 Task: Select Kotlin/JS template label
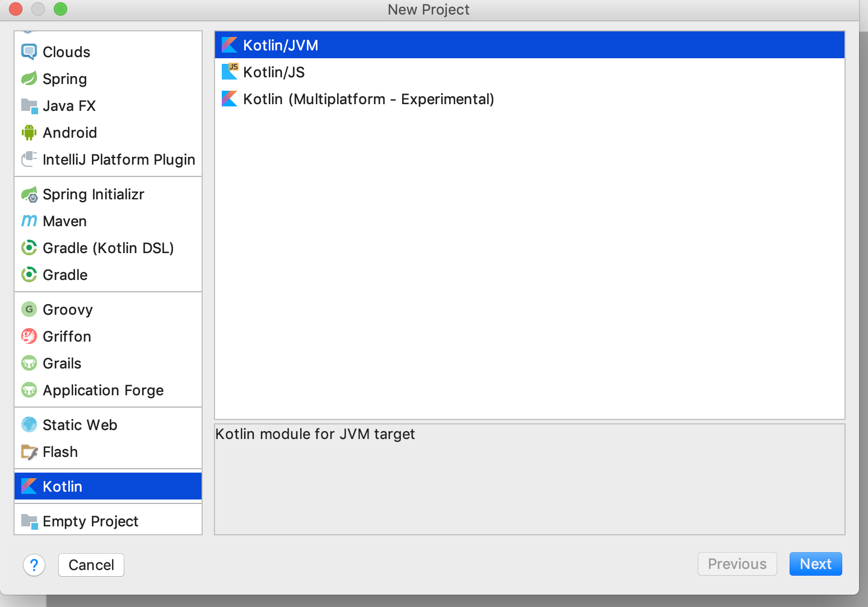[x=274, y=72]
